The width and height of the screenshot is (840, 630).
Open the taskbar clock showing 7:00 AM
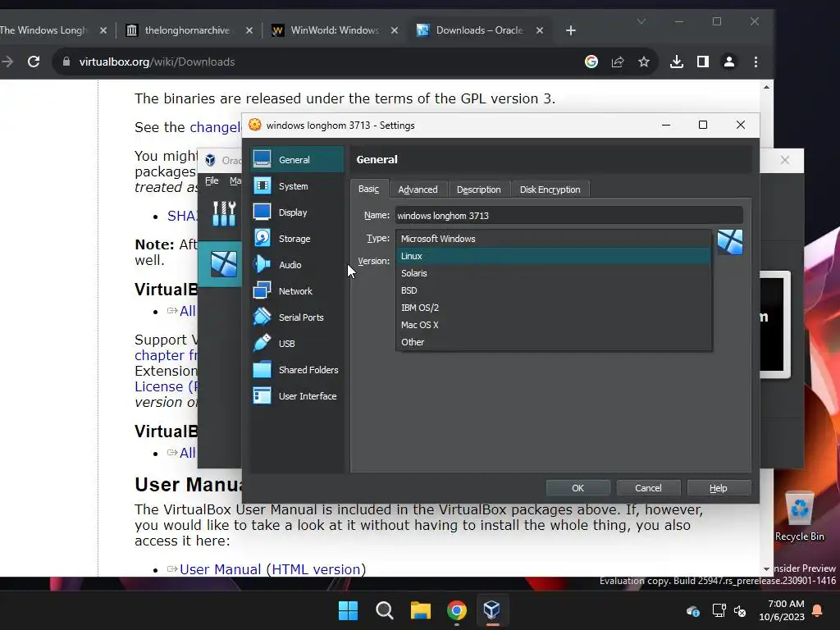[x=782, y=610]
